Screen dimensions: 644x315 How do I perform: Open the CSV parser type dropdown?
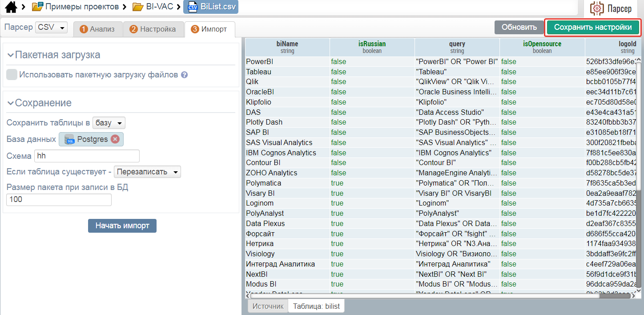[51, 28]
